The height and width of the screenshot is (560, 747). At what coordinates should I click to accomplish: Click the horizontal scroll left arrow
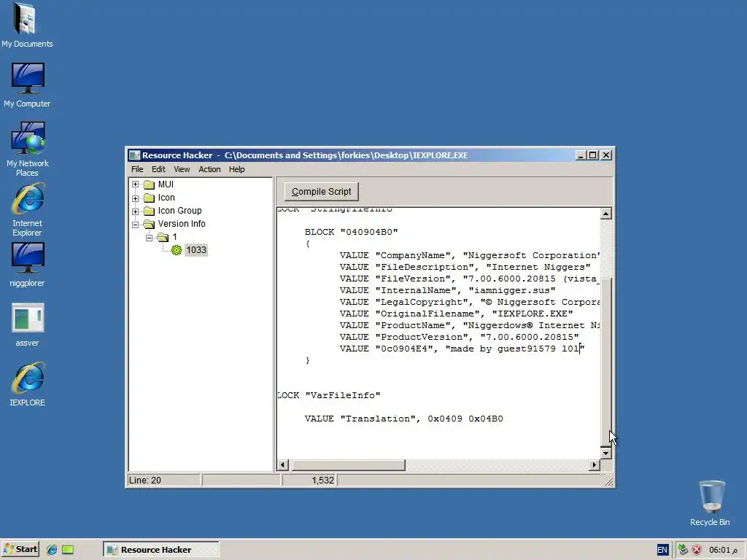click(283, 464)
